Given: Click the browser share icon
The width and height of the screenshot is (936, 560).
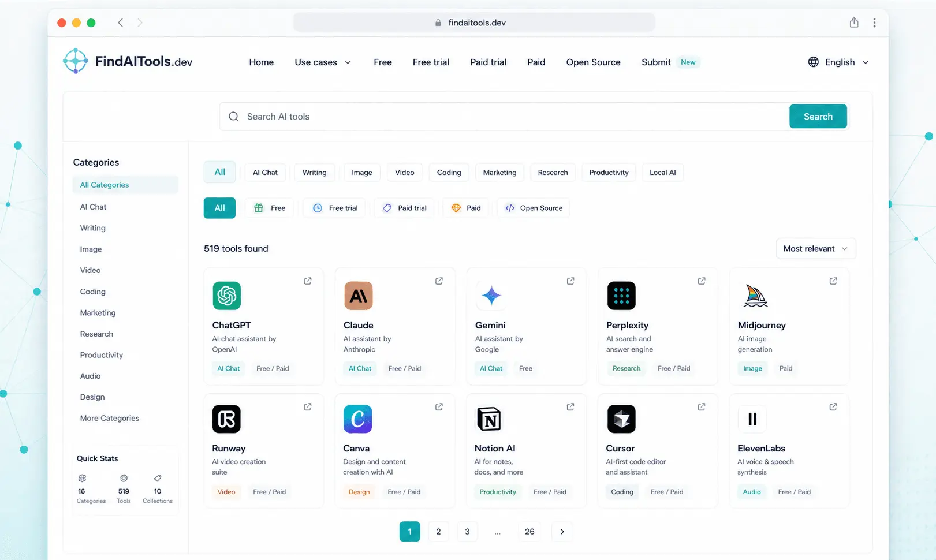Looking at the screenshot, I should tap(854, 23).
